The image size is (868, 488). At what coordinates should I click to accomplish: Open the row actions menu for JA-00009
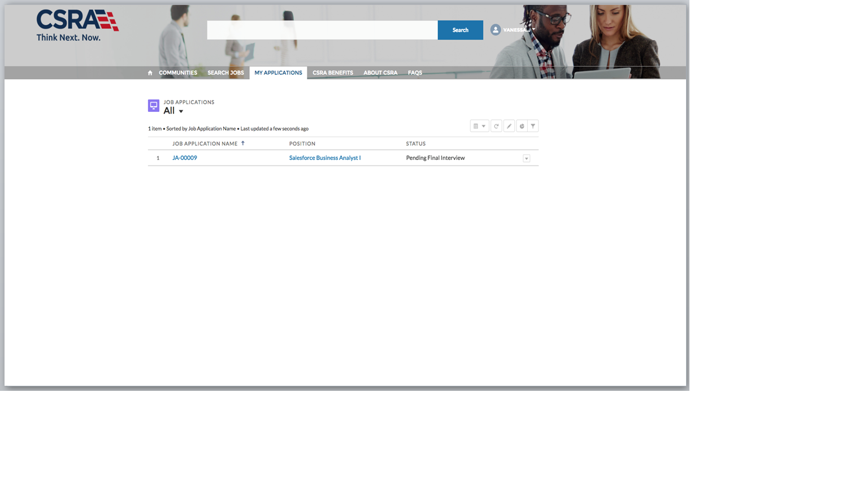(x=526, y=158)
